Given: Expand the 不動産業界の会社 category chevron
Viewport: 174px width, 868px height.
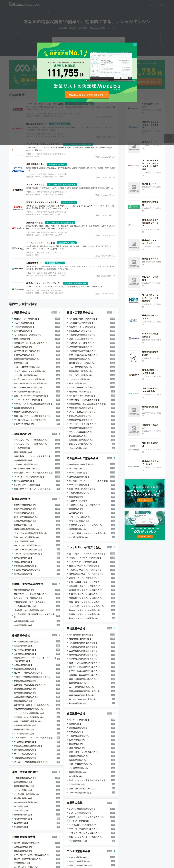Looking at the screenshot, I should (60, 434).
